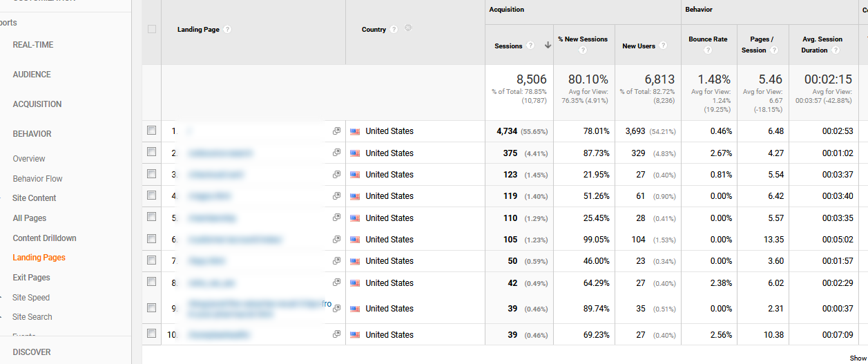Expand the Site Speed section

(31, 298)
